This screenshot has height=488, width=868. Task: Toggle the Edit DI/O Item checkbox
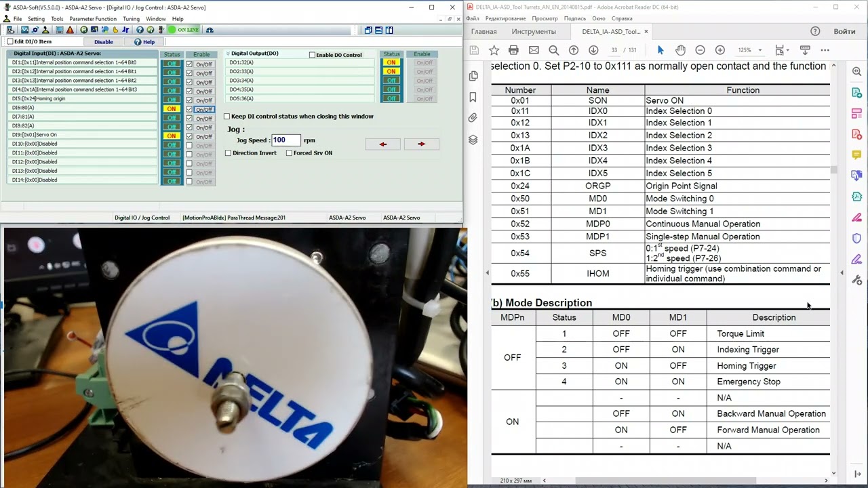click(x=10, y=42)
